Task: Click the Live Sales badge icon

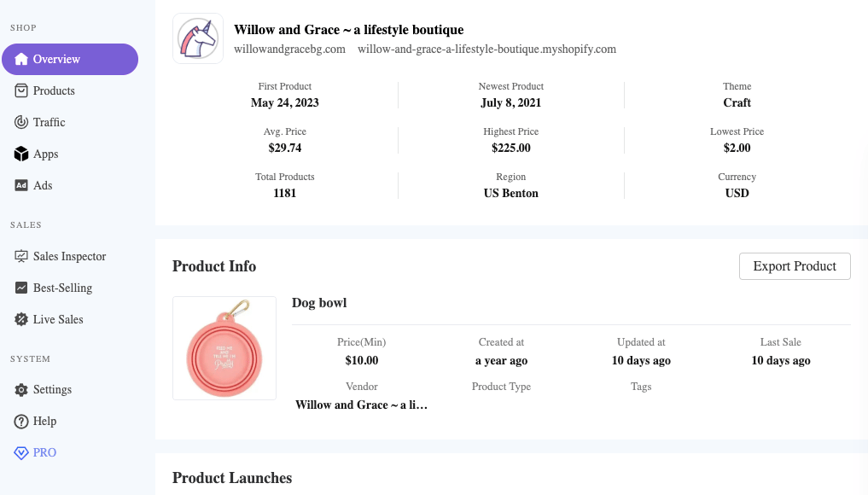Action: click(x=21, y=319)
